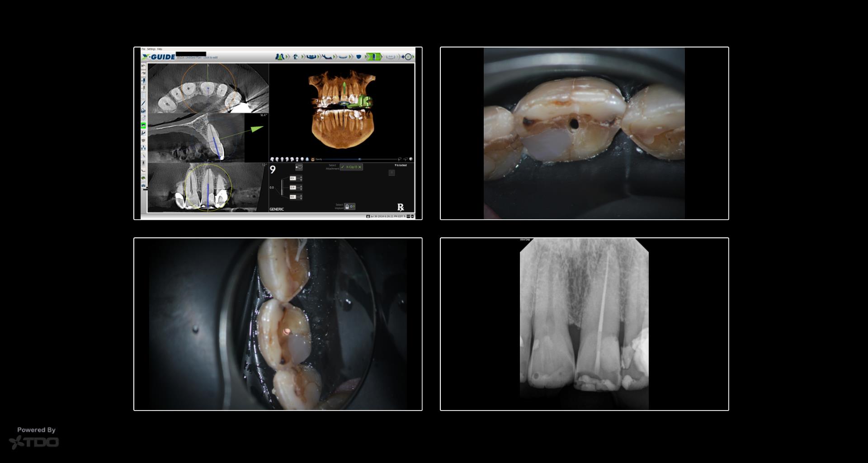Open the periapical radiograph thumbnail
The height and width of the screenshot is (463, 868).
tap(584, 324)
